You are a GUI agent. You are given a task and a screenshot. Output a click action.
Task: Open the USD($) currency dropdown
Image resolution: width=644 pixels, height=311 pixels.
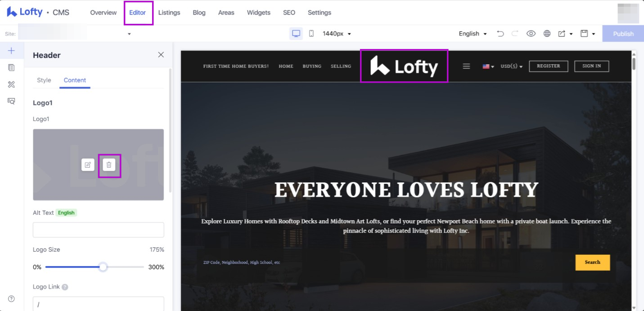[511, 67]
